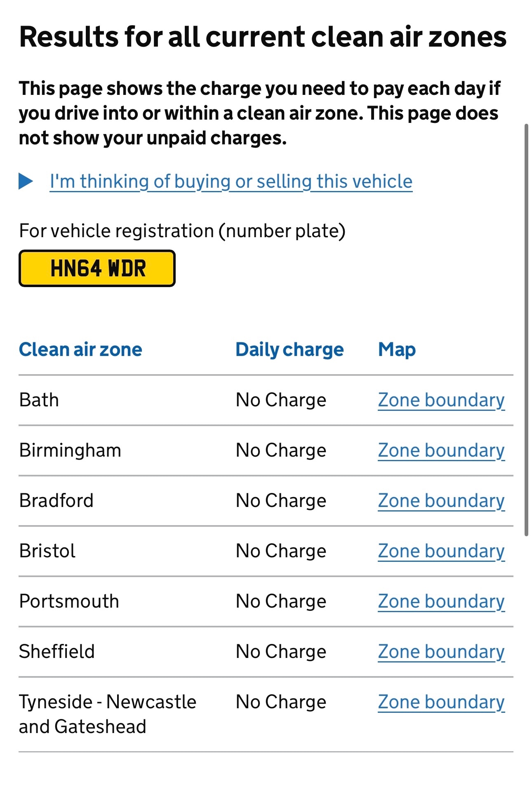Select the Birmingham zone name
This screenshot has height=785, width=532.
pyautogui.click(x=70, y=450)
